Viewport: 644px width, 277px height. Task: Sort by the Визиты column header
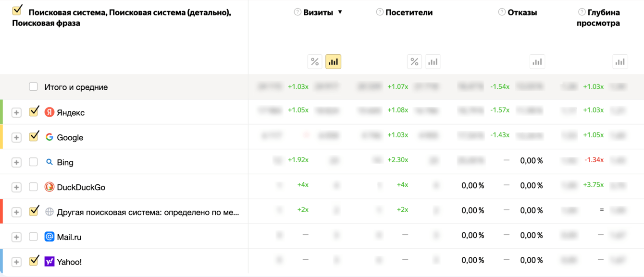tap(318, 12)
